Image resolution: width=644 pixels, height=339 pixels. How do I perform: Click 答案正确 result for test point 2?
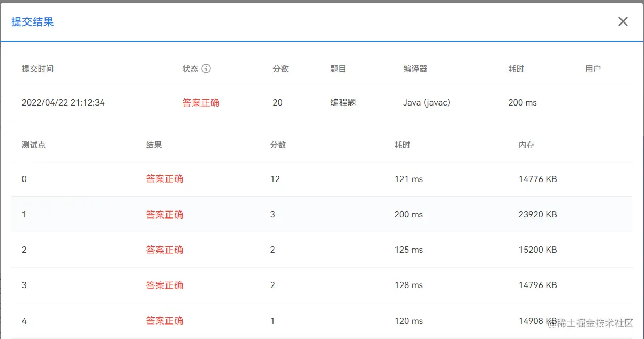pyautogui.click(x=164, y=250)
